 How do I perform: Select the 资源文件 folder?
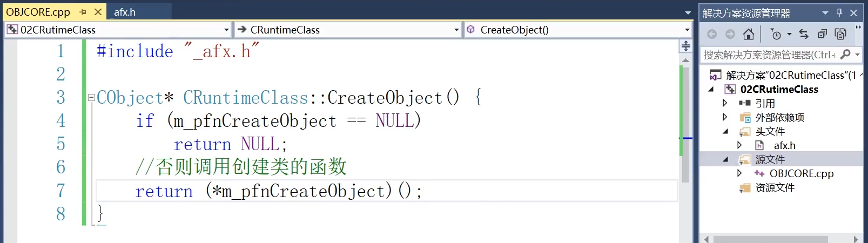775,187
